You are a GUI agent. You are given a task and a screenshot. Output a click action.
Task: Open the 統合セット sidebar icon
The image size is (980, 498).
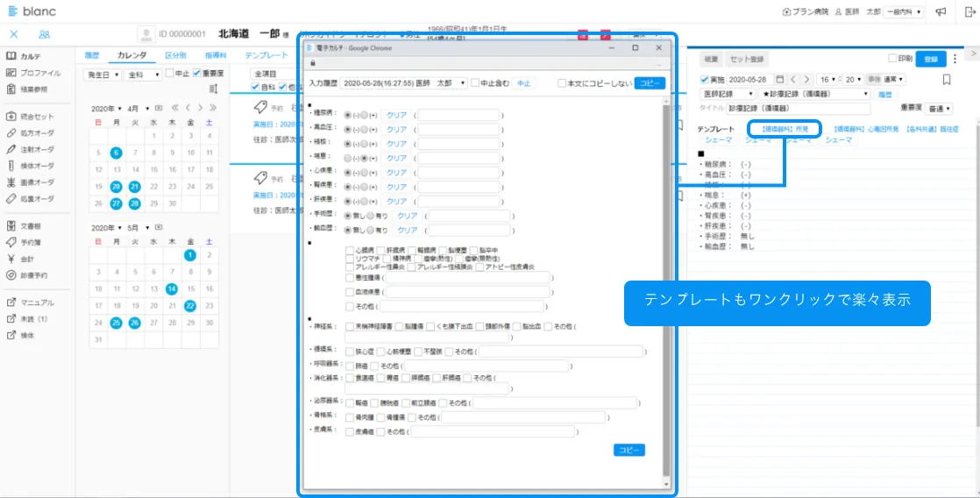[x=11, y=117]
